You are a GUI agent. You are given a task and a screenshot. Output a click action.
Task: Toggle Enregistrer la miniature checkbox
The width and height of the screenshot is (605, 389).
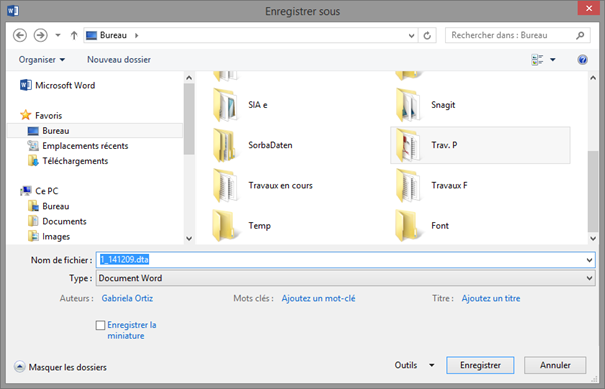click(x=100, y=325)
